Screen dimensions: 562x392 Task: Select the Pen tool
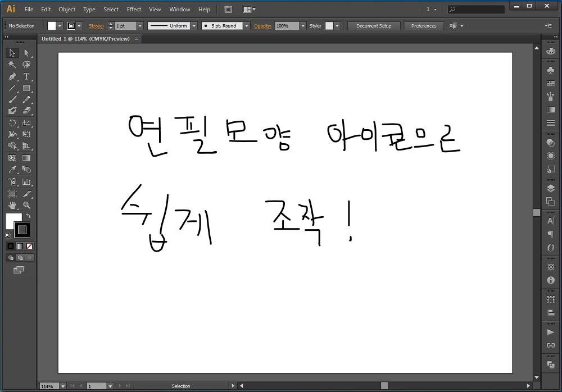[12, 76]
